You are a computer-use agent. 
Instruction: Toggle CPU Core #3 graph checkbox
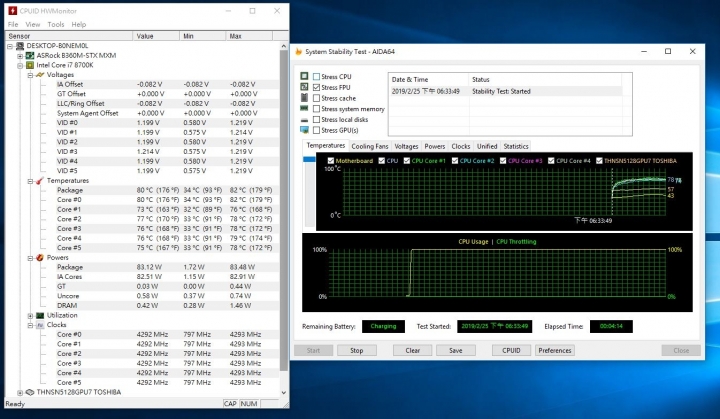503,160
